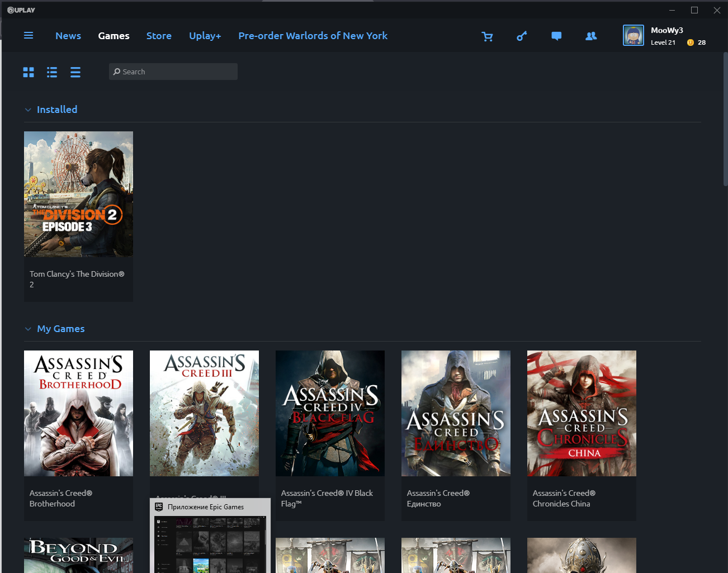Open the chat messages icon
The width and height of the screenshot is (728, 573).
[x=556, y=36]
